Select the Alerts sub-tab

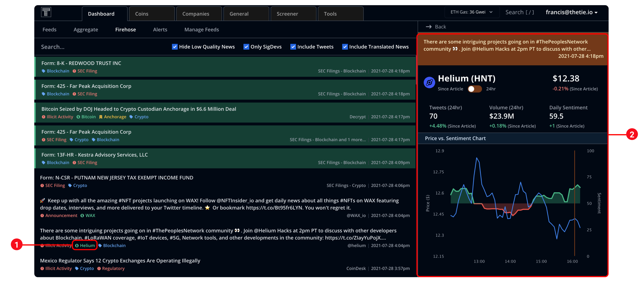click(x=160, y=29)
